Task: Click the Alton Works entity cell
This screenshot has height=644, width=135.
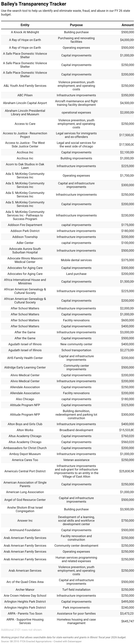Action: point(25,430)
